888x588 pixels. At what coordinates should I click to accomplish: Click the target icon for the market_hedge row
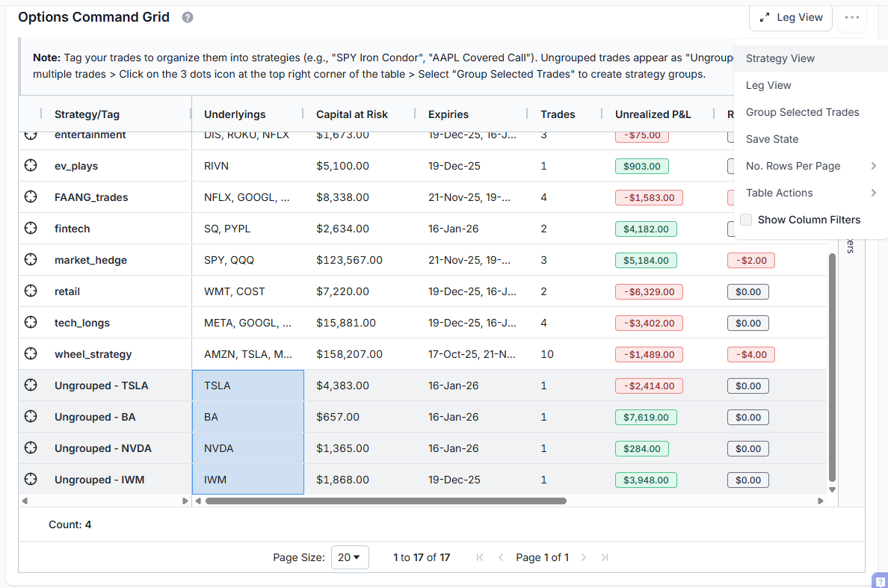coord(31,260)
